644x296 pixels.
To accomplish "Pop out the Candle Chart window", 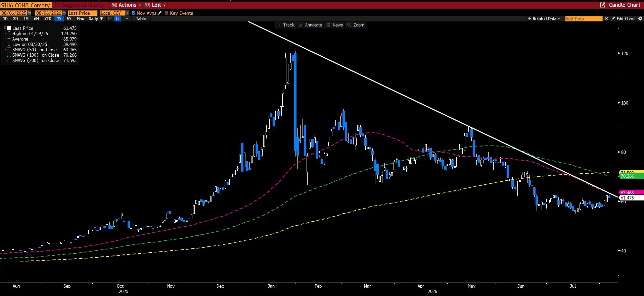I will pos(603,5).
